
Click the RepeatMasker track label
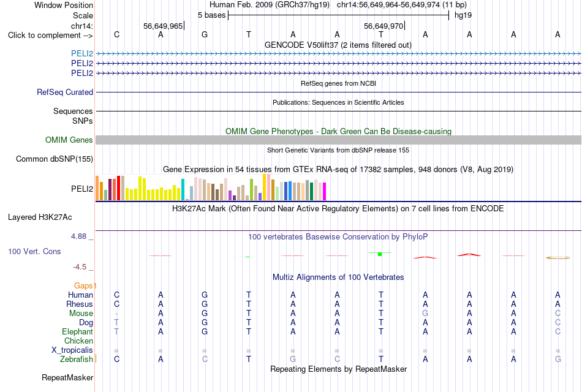pos(67,377)
